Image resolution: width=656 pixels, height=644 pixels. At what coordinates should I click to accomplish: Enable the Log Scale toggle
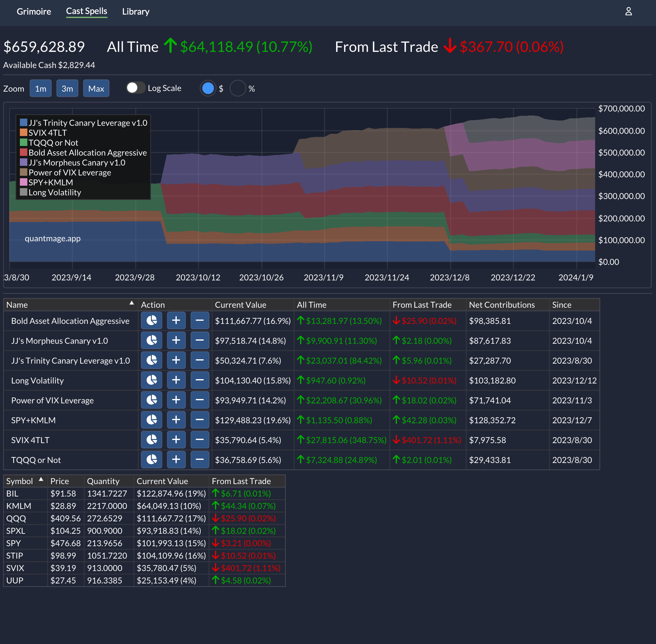pos(136,88)
